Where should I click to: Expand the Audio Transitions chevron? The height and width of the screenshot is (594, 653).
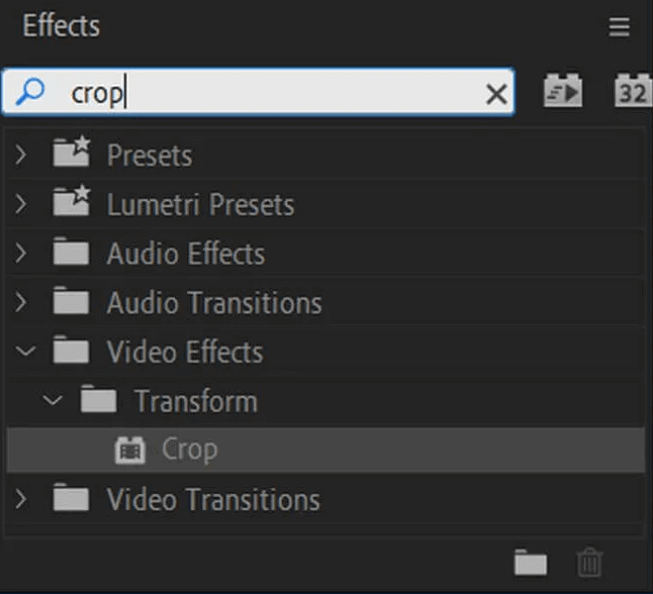23,302
